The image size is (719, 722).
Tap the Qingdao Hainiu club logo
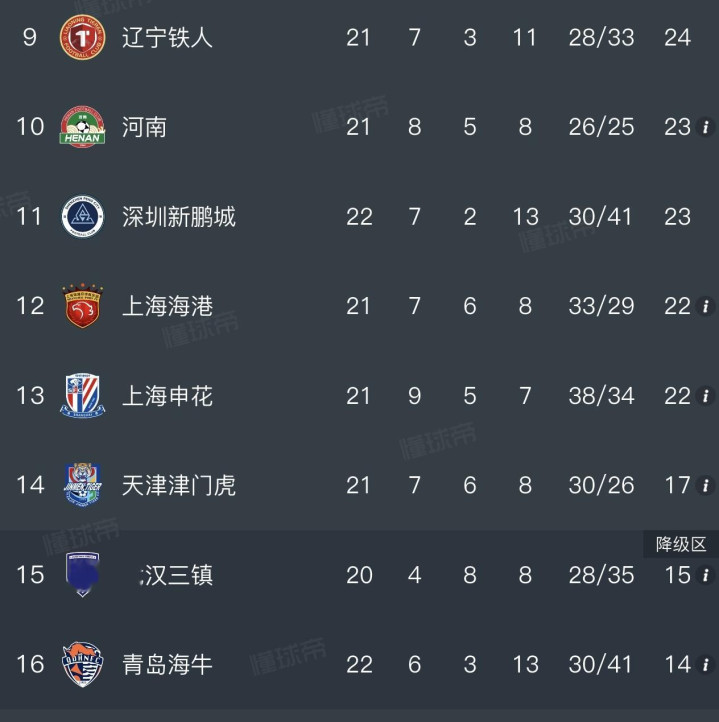(82, 664)
